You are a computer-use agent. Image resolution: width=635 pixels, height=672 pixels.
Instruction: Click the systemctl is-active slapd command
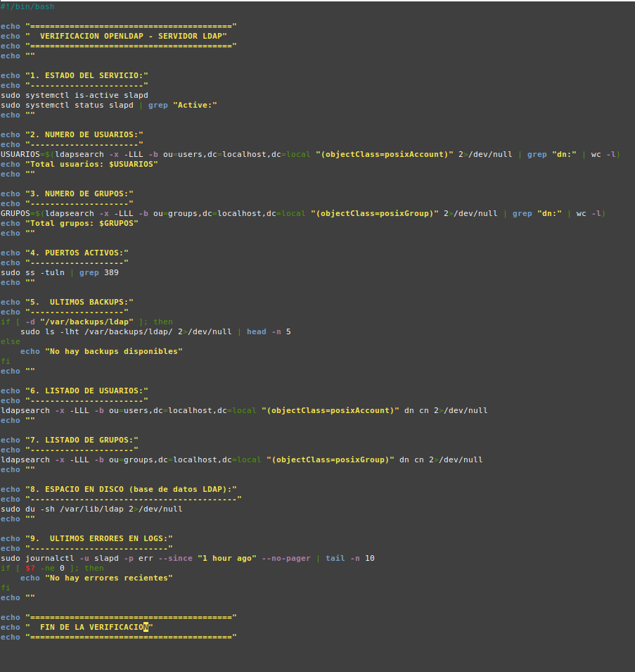click(86, 95)
